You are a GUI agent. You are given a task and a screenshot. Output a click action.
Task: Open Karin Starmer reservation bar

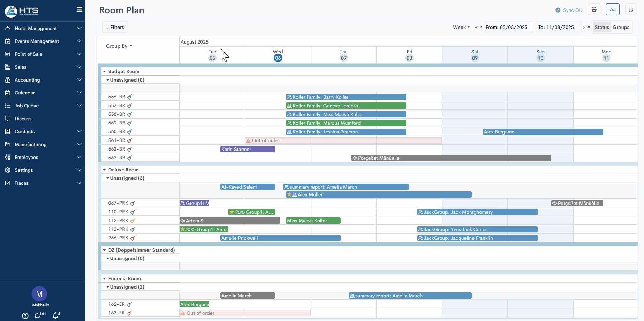(248, 149)
